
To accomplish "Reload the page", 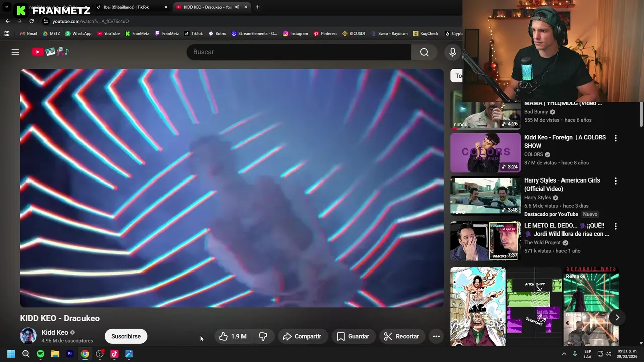I will click(x=31, y=21).
